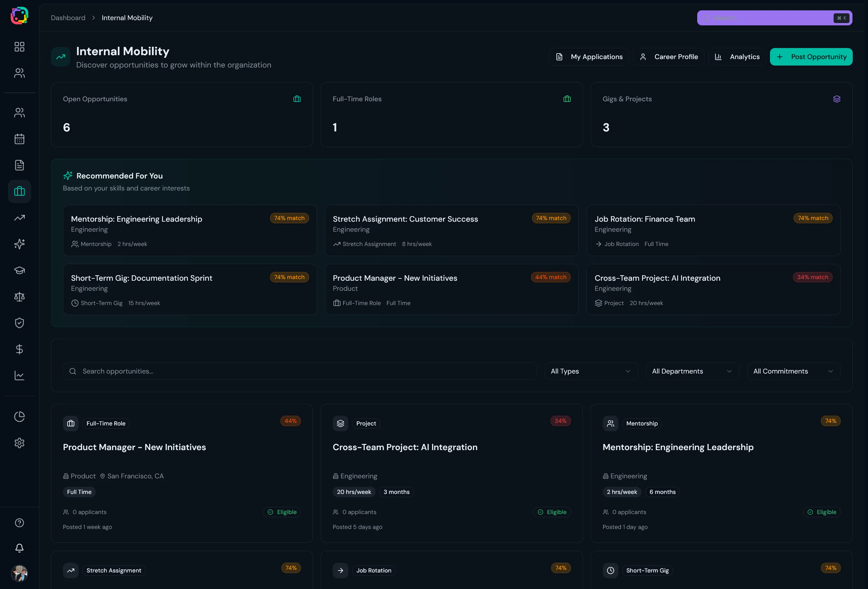The image size is (868, 589).
Task: Expand the All Departments dropdown
Action: [692, 371]
